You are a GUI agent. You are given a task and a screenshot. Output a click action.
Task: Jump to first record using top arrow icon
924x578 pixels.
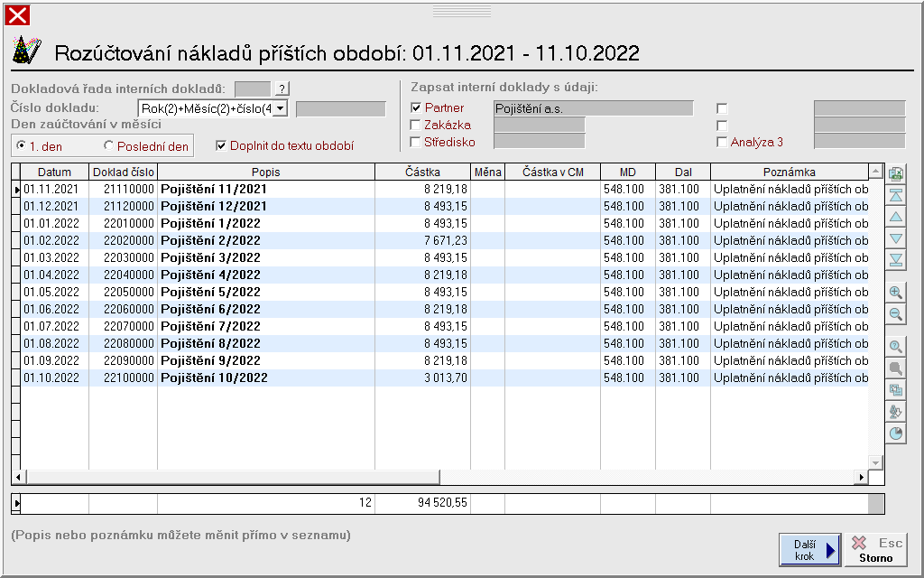click(896, 196)
